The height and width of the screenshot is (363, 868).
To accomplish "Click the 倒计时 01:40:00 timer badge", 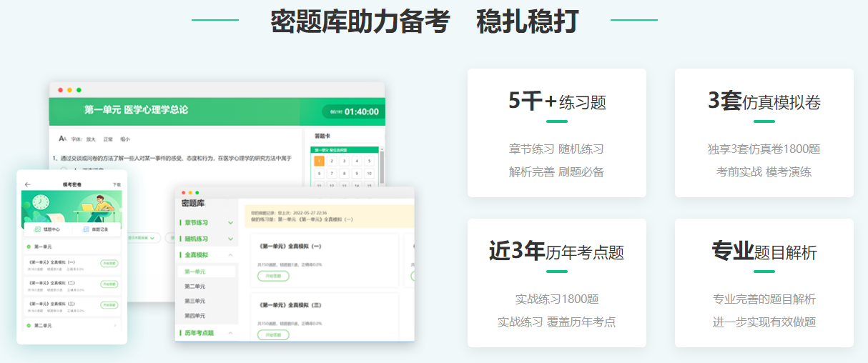I will (352, 112).
